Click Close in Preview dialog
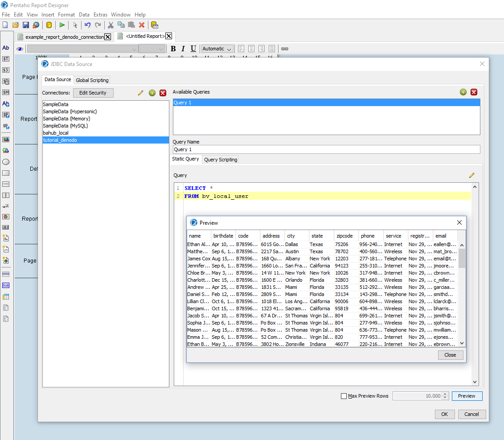The width and height of the screenshot is (504, 440). coord(450,355)
